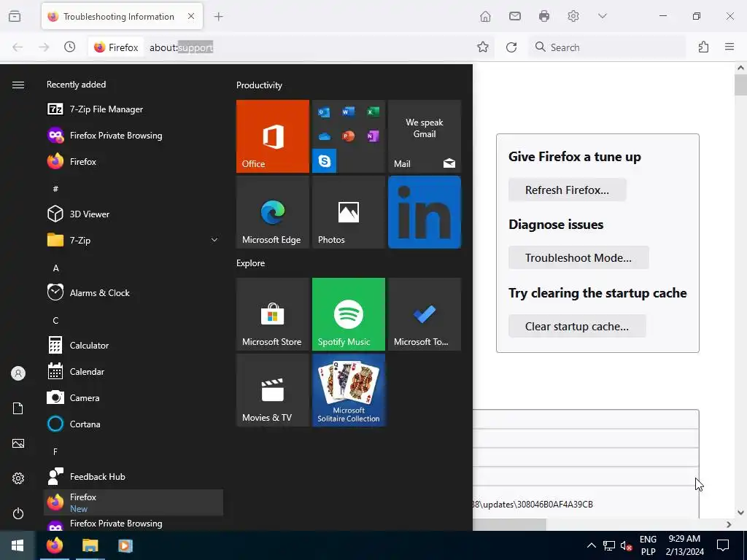747x560 pixels.
Task: Open 7-Zip File Manager in Recently added
Action: pyautogui.click(x=133, y=109)
